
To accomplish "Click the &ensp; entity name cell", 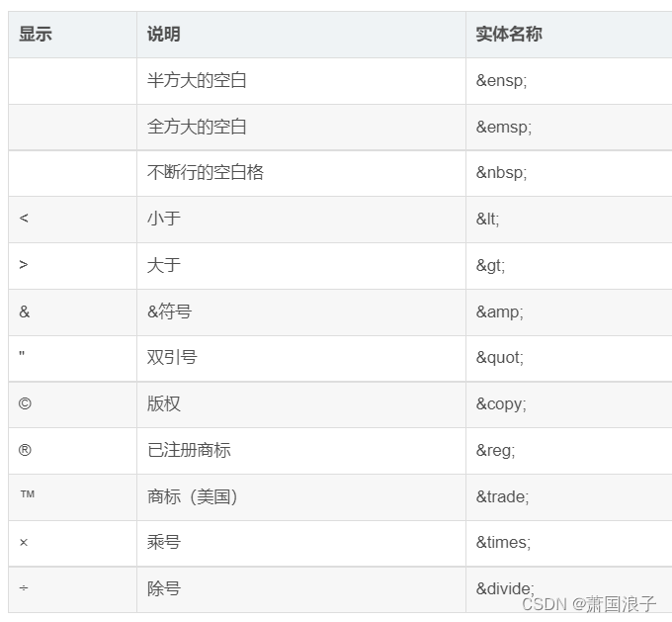I will coord(502,81).
